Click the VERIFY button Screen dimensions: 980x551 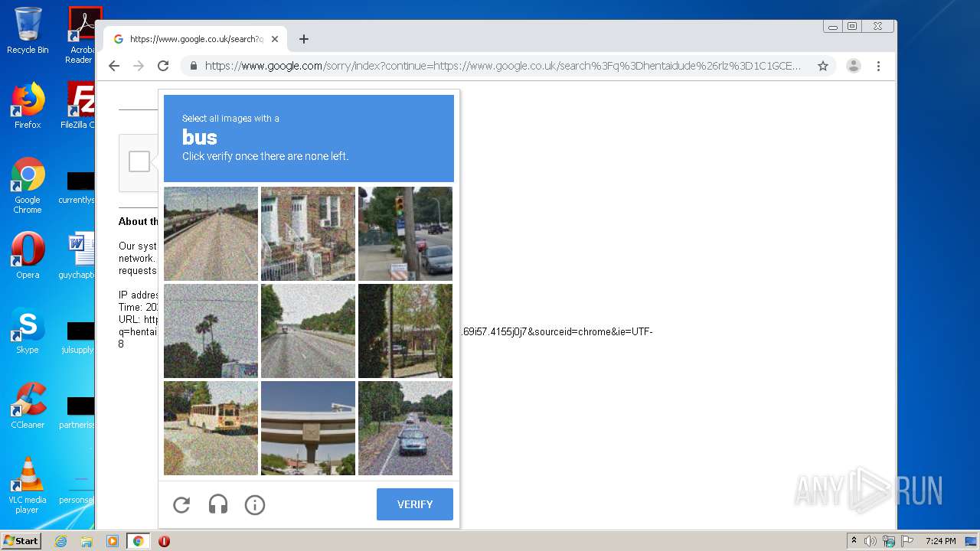[415, 504]
